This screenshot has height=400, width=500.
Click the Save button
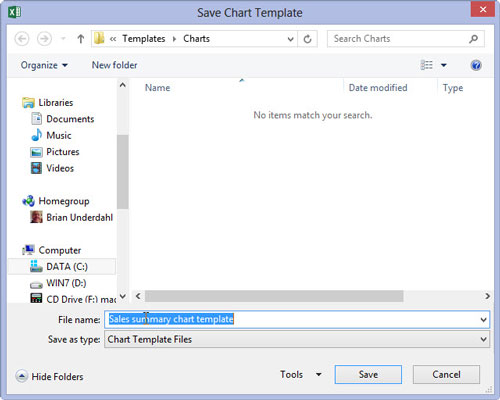pos(368,374)
